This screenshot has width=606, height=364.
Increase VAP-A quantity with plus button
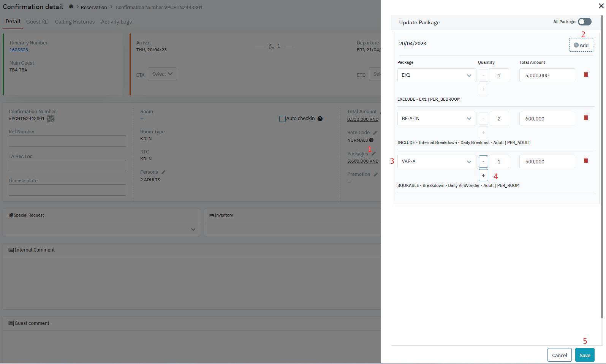click(x=483, y=175)
